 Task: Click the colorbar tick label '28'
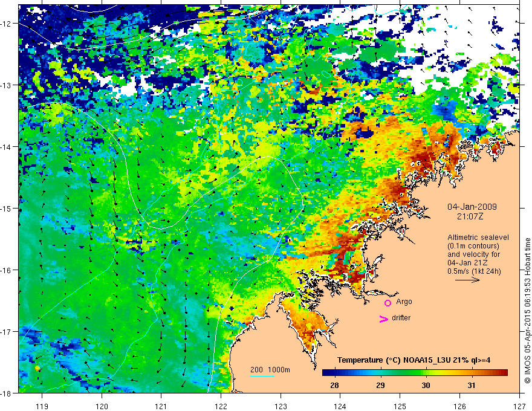click(x=334, y=385)
